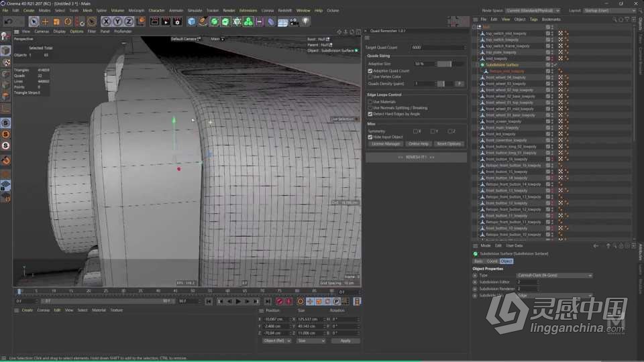Open the Layout dropdown at top right

[x=609, y=10]
